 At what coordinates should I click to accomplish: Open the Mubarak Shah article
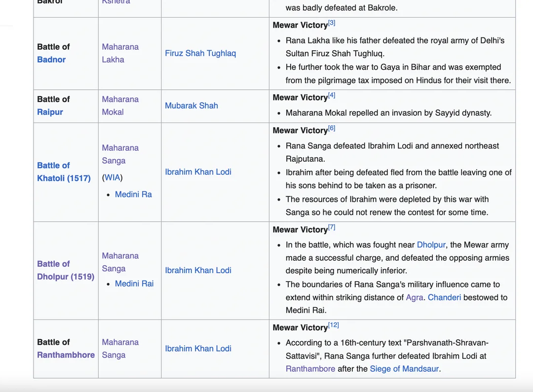(191, 106)
